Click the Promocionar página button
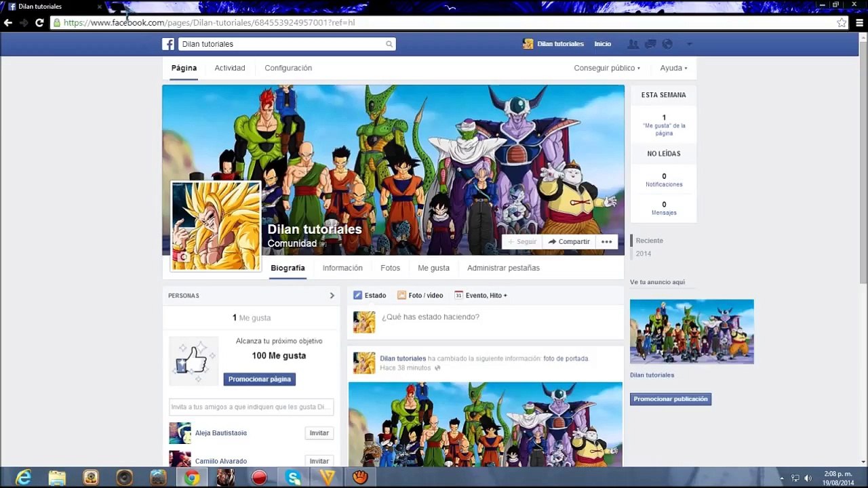Screen dimensions: 868x488 point(260,380)
